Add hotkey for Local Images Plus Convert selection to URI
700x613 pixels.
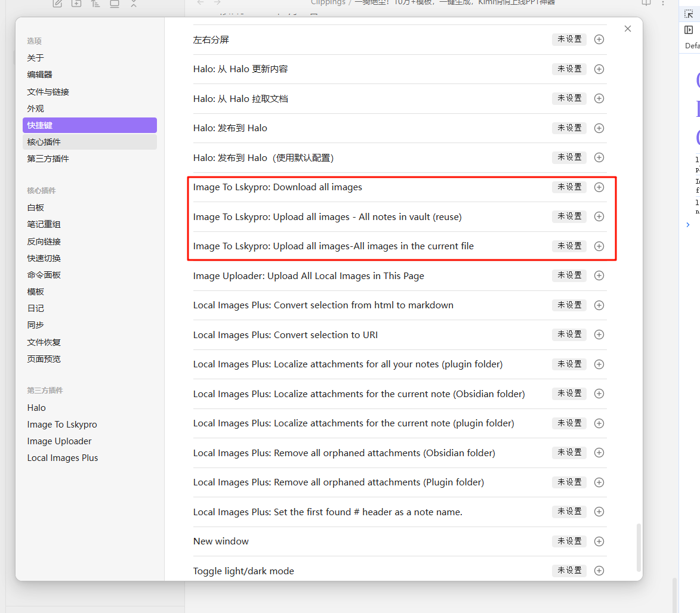599,335
